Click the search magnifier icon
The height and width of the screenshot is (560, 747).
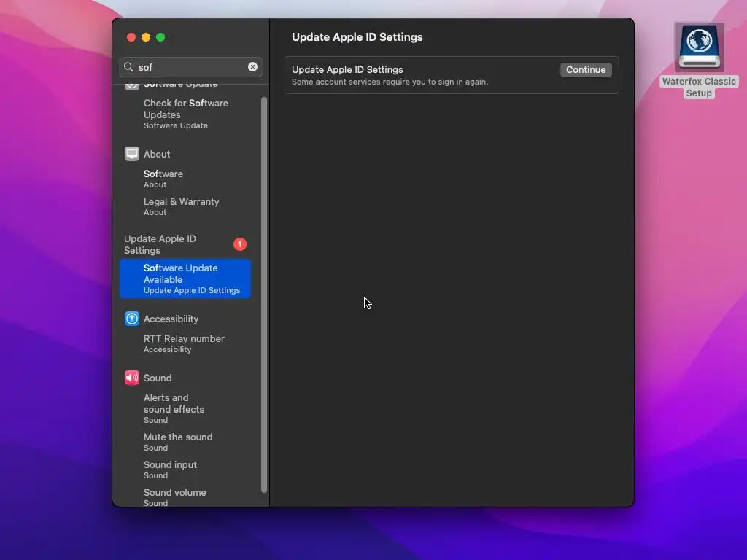point(128,67)
